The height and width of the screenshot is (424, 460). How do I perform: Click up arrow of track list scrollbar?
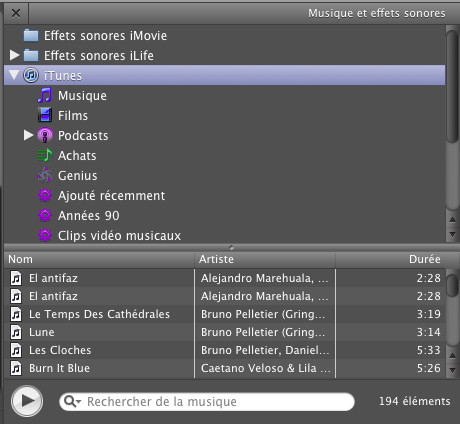pyautogui.click(x=452, y=355)
